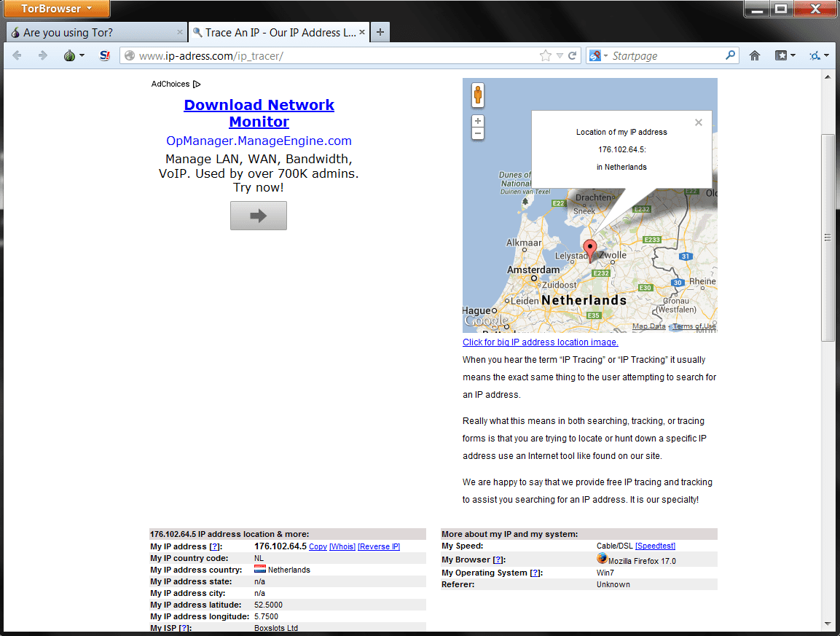Bookmark this page with the star
840x636 pixels.
click(546, 55)
